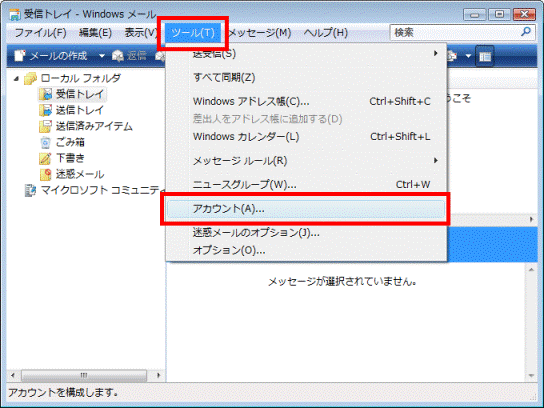Open the 編集(E) menu

click(95, 33)
